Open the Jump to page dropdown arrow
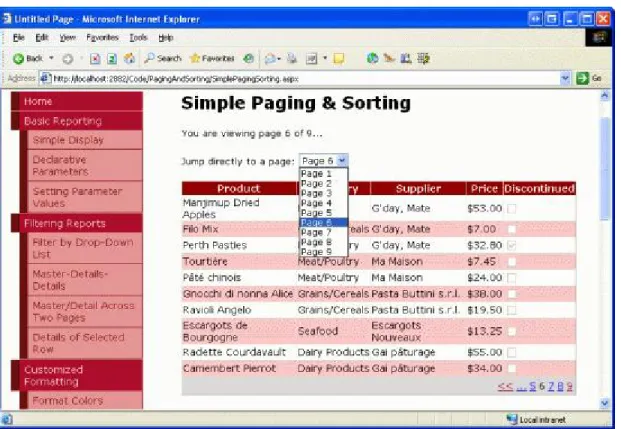 click(x=342, y=160)
